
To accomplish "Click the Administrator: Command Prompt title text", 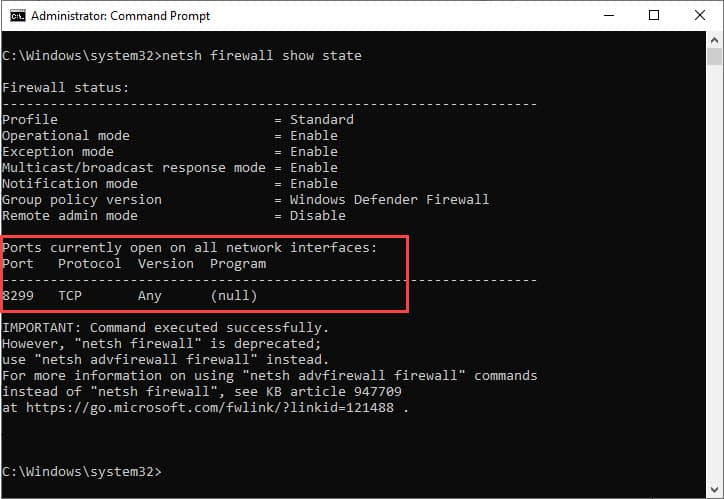I will click(x=121, y=16).
